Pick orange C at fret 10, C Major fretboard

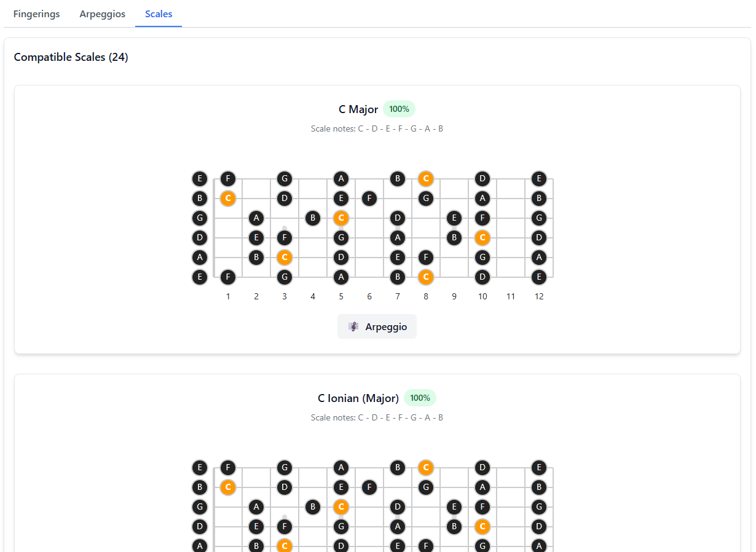coord(482,238)
